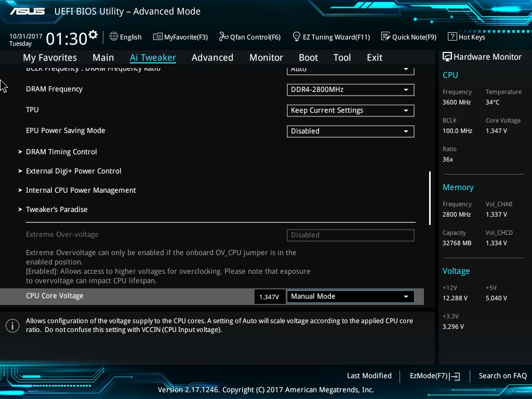
Task: Expand Tweaker's Paradise submenu
Action: point(56,209)
